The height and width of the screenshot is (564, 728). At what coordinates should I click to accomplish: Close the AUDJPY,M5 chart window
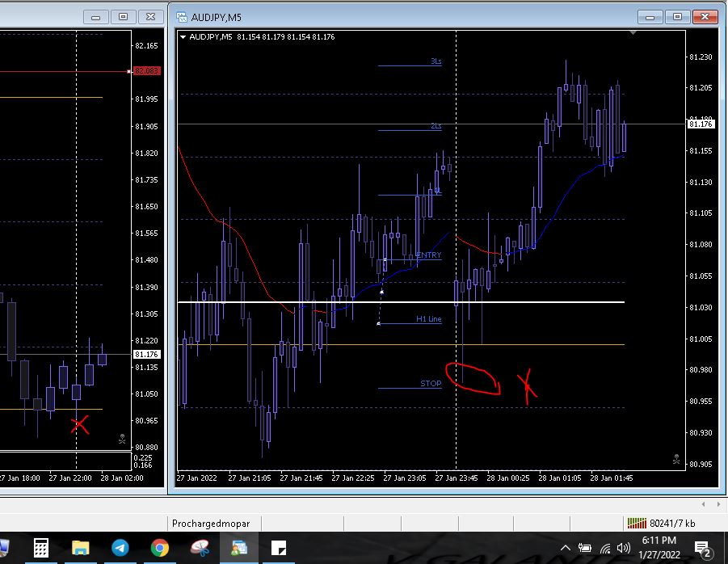pos(705,17)
